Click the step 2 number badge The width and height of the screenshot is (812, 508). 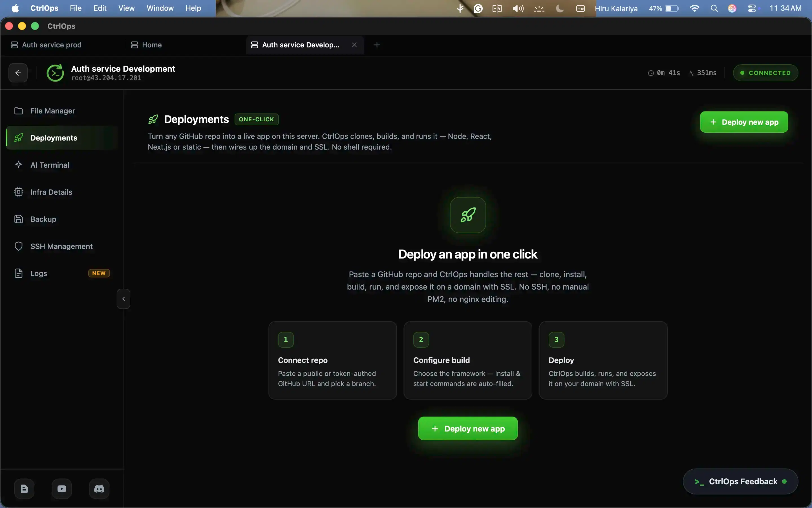click(421, 340)
